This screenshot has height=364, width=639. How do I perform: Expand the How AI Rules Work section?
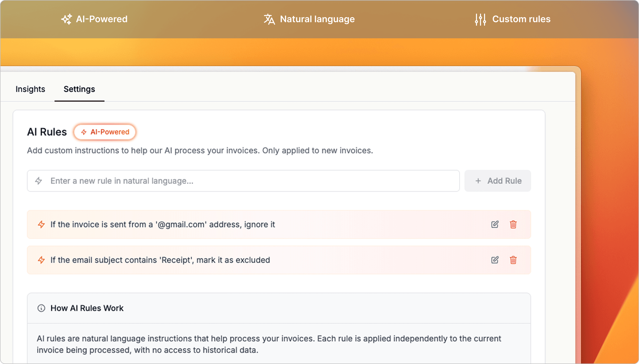(x=87, y=308)
